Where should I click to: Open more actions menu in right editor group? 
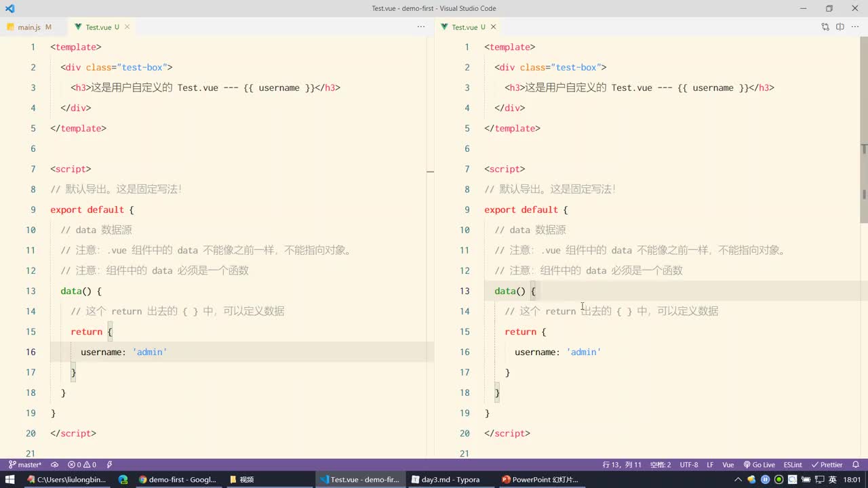[855, 27]
